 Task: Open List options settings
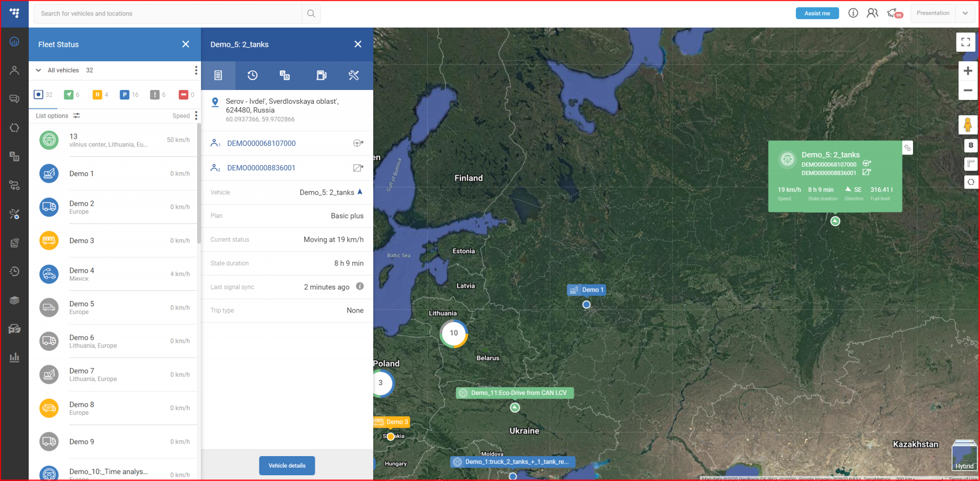[x=57, y=116]
